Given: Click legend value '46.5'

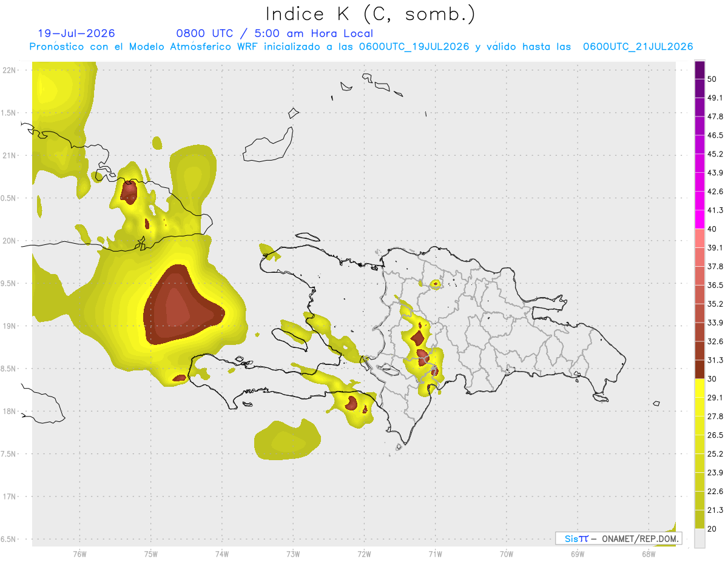Looking at the screenshot, I should (x=715, y=135).
